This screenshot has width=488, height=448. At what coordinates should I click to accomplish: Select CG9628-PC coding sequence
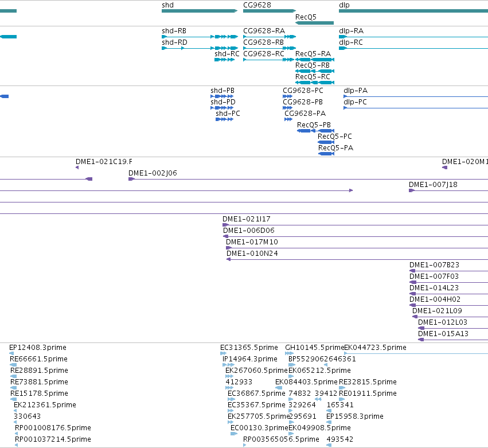(x=287, y=96)
